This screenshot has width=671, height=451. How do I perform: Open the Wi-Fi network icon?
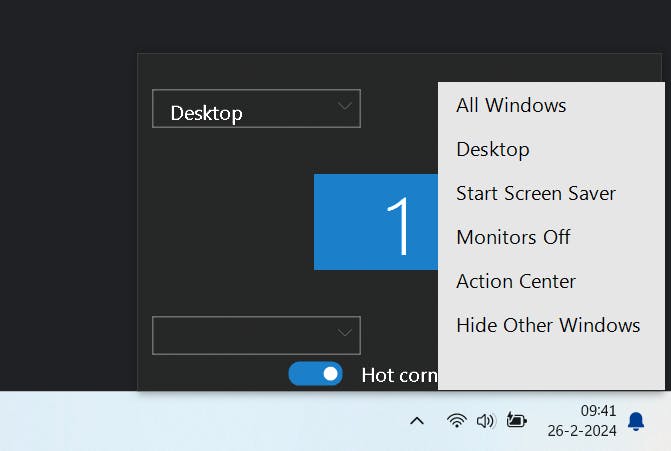click(456, 421)
